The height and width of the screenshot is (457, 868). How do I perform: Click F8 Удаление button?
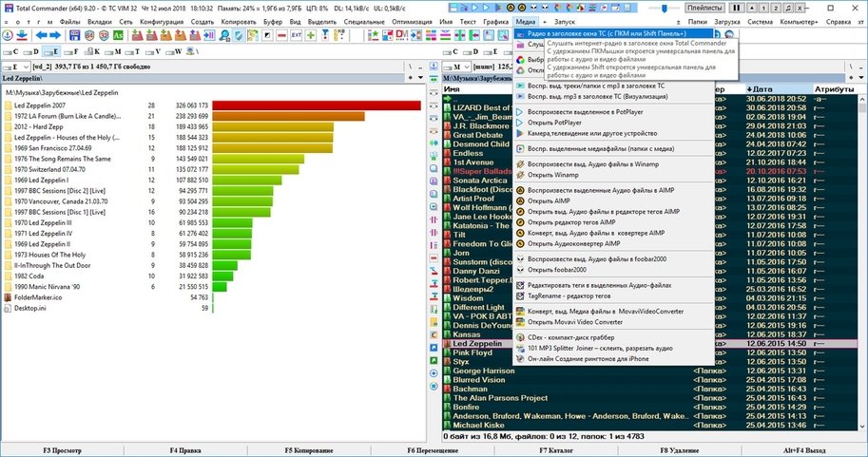[x=679, y=450]
